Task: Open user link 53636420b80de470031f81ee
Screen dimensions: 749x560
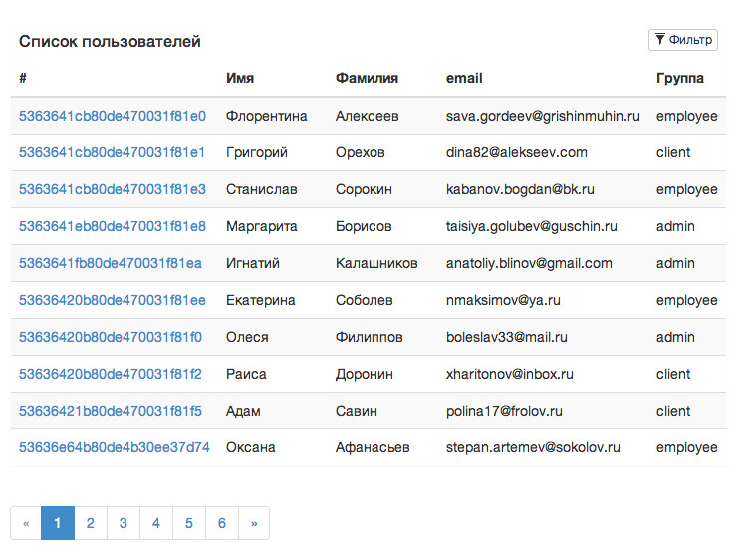Action: (113, 300)
